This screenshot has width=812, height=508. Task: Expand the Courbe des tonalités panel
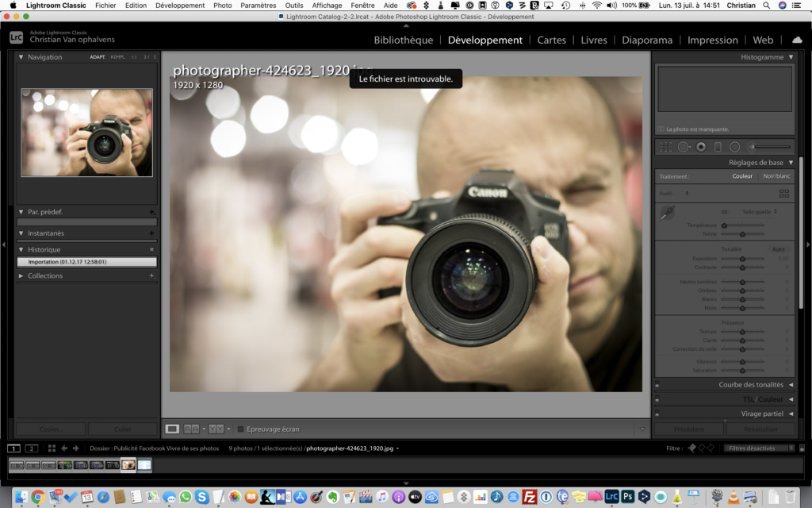pos(791,385)
